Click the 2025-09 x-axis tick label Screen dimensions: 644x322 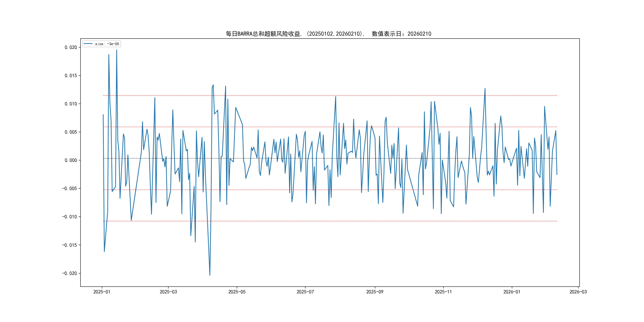coord(374,292)
